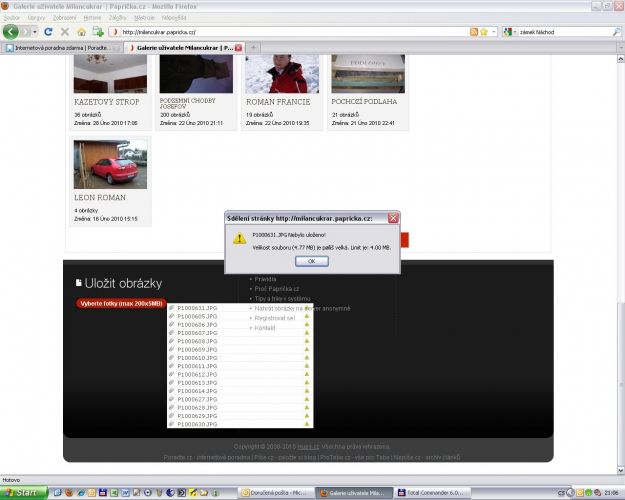
Task: Switch to Total Commander taskbar window
Action: (433, 493)
